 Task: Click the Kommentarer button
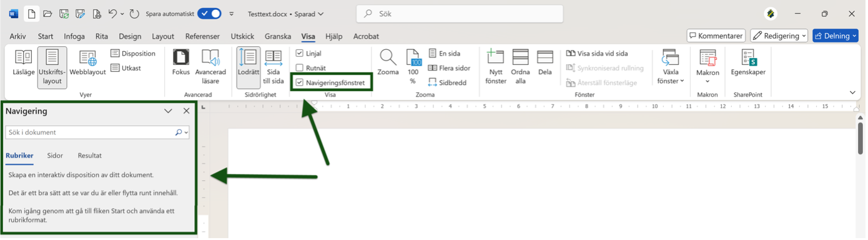click(x=716, y=36)
